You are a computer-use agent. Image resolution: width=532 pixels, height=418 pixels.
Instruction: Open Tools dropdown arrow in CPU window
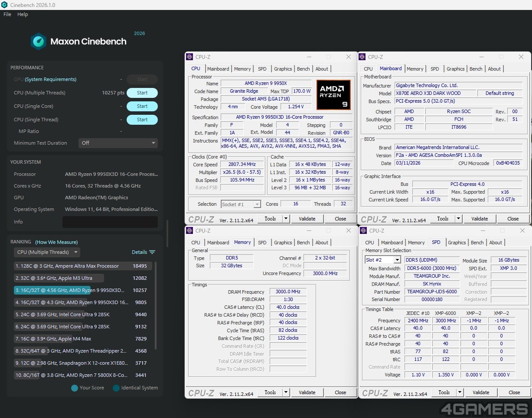[x=286, y=219]
